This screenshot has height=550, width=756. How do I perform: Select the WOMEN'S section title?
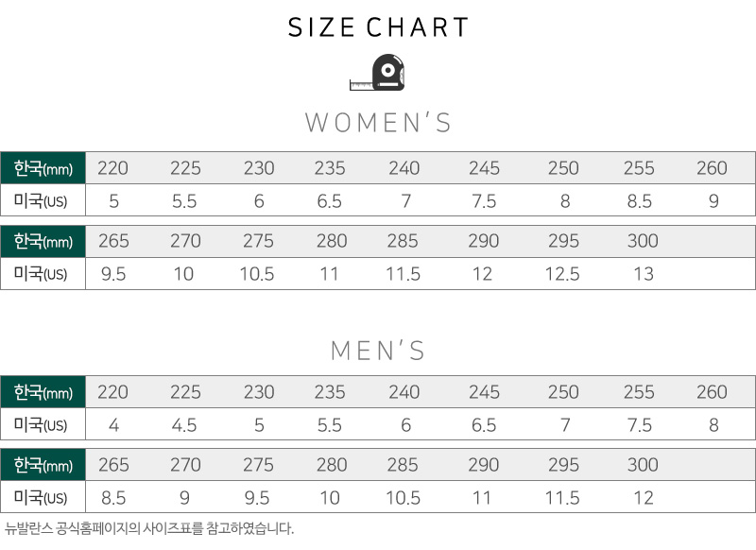pos(379,123)
